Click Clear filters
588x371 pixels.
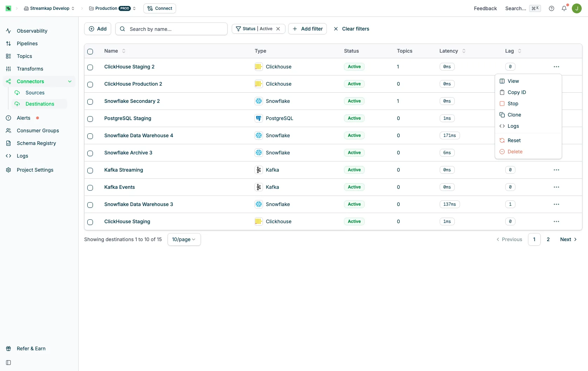351,29
